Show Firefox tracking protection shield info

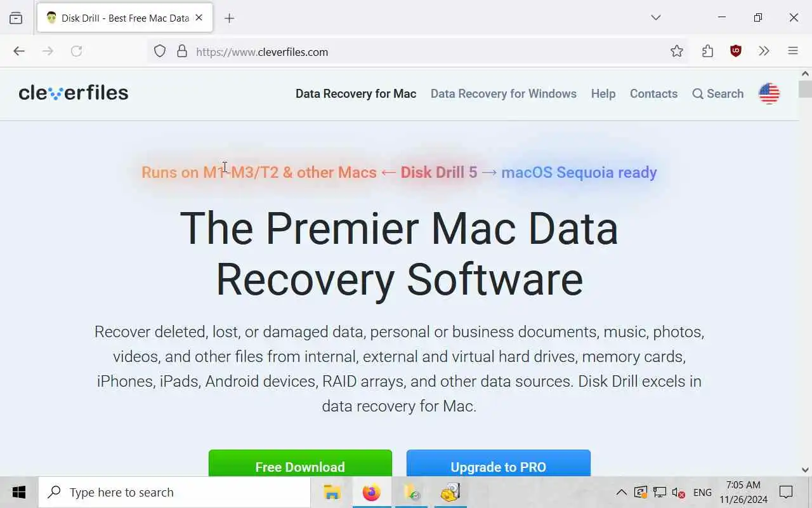tap(160, 51)
